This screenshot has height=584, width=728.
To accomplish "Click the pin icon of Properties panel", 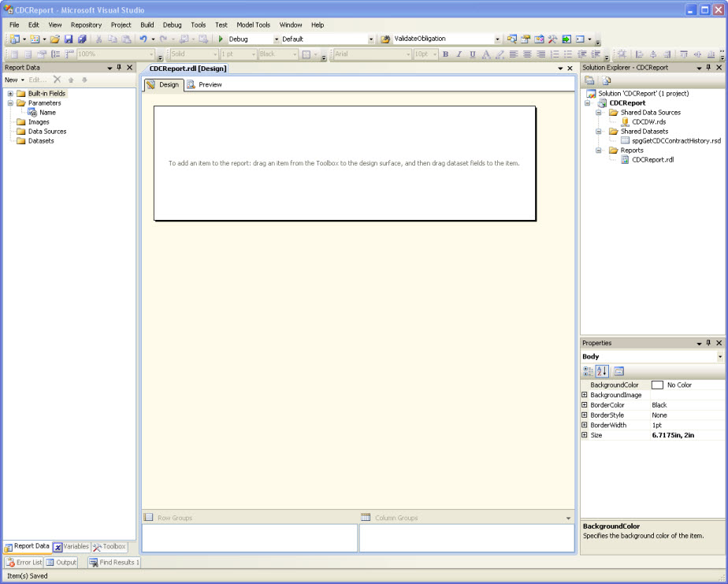I will [x=708, y=343].
